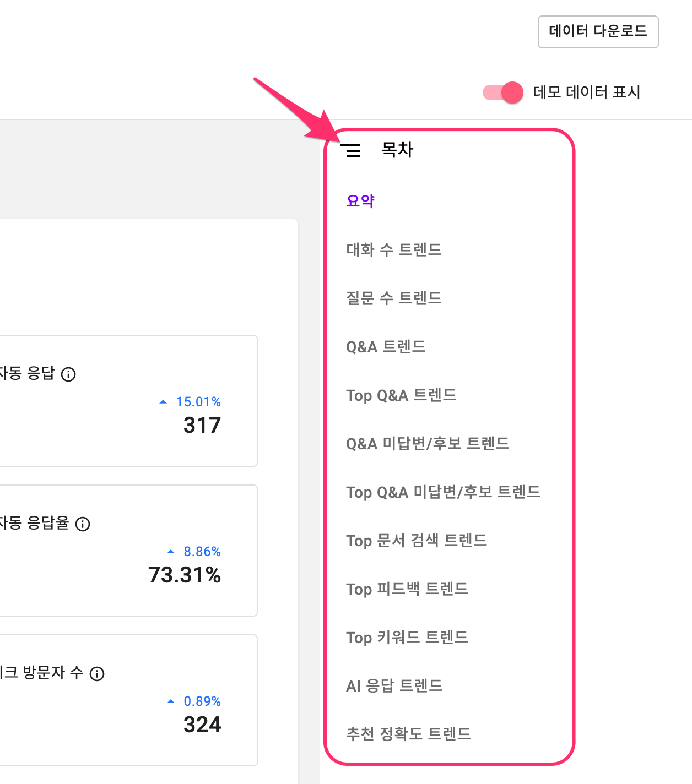Viewport: 692px width, 784px height.
Task: Navigate to Top Q&A 트렌드
Action: pyautogui.click(x=401, y=395)
